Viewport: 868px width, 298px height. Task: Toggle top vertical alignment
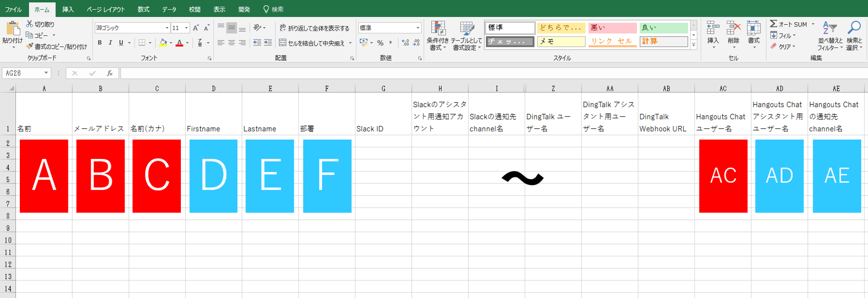click(x=221, y=28)
